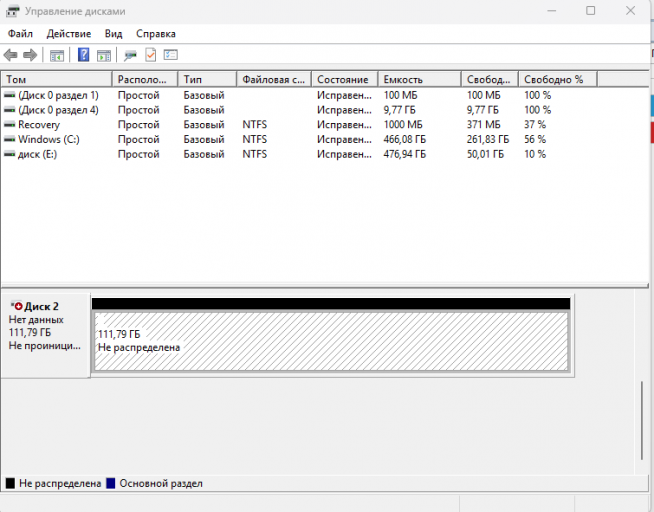Sort by the Состояние column header
Viewport: 654px width, 512px height.
tap(345, 79)
